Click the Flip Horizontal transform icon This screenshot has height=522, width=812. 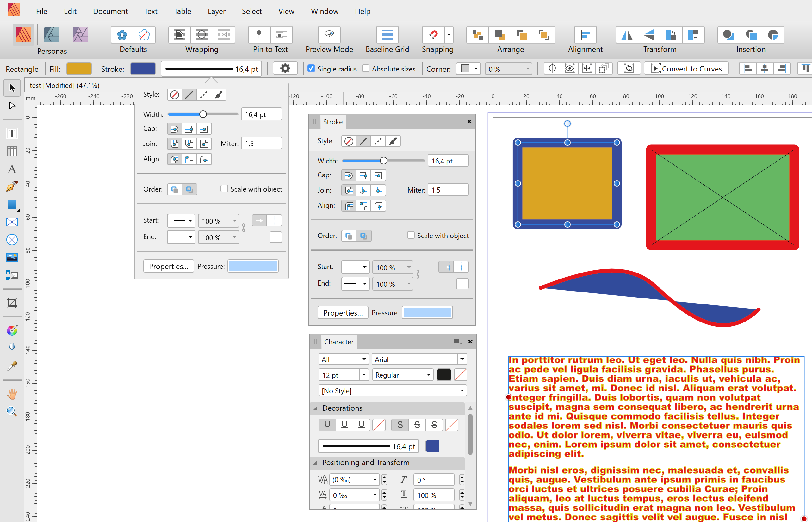click(627, 34)
